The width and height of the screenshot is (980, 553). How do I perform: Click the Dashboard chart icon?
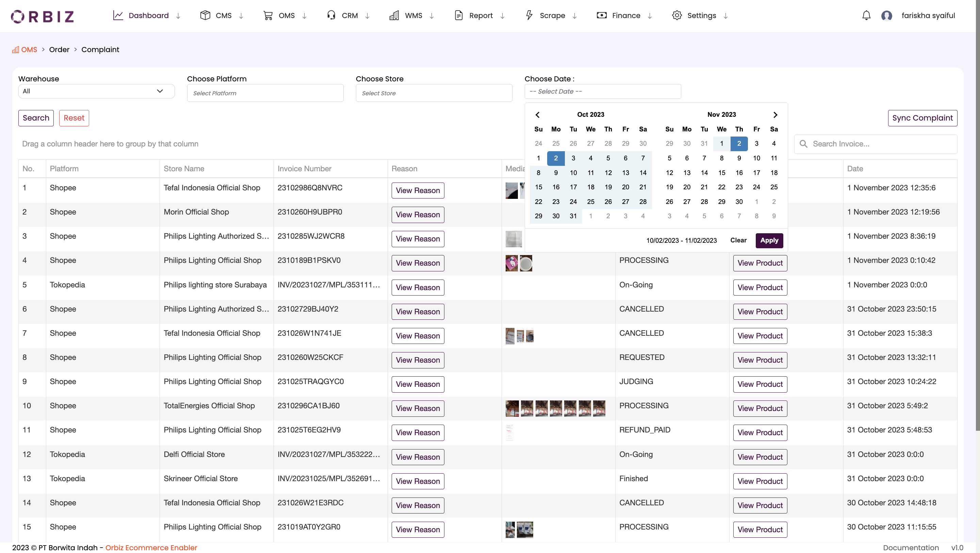[x=118, y=16]
